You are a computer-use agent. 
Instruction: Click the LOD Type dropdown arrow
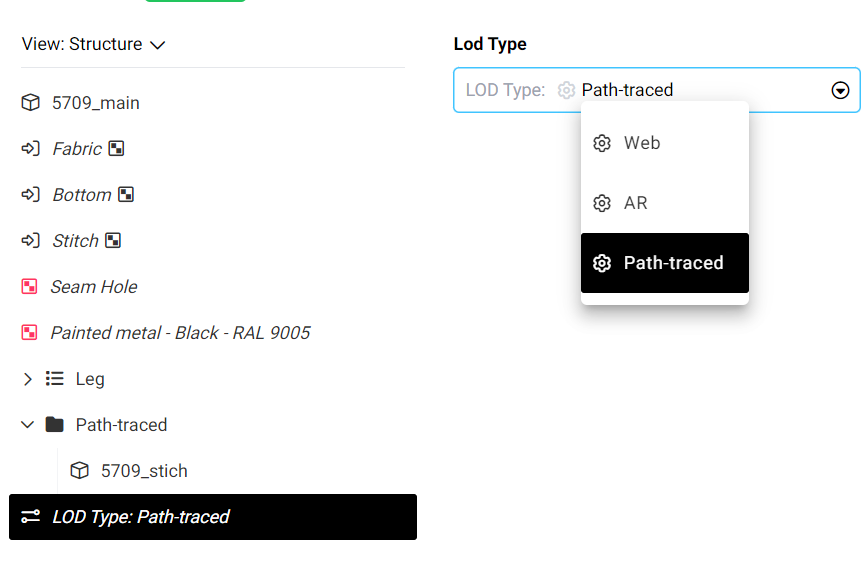coord(840,90)
